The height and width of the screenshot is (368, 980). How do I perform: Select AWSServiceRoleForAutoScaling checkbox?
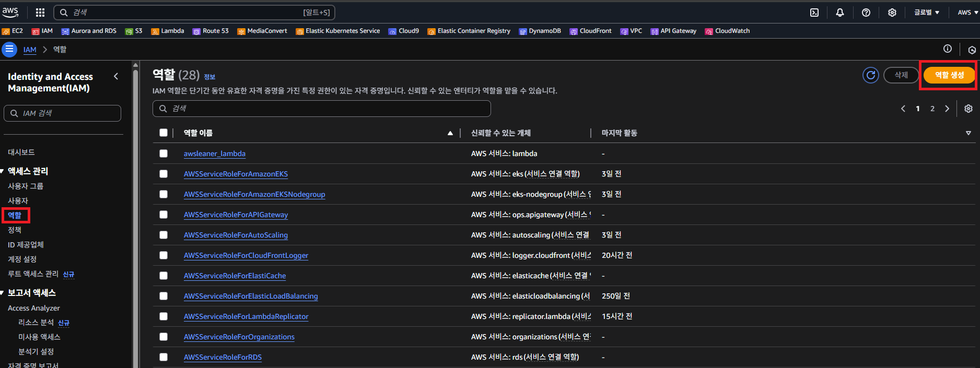tap(164, 235)
